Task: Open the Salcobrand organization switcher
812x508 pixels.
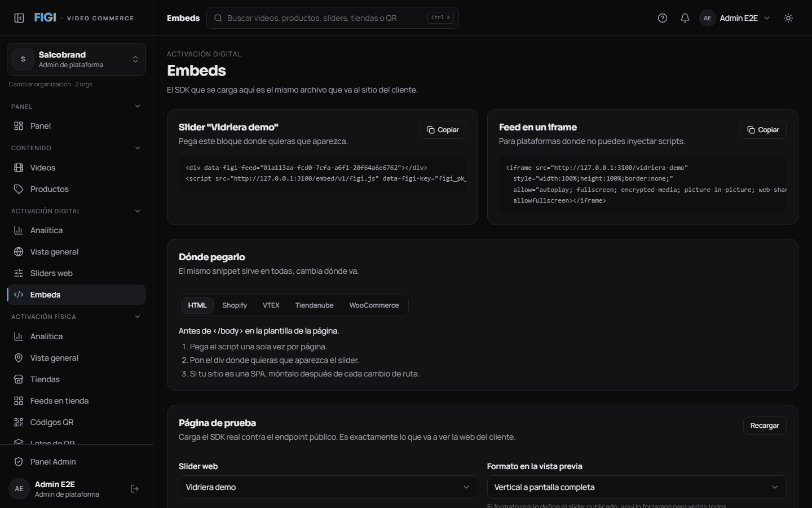Action: (x=76, y=59)
